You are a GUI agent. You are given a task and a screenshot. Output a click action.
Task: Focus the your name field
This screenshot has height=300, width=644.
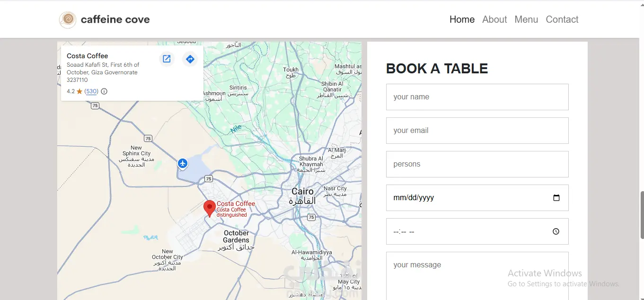pyautogui.click(x=477, y=97)
